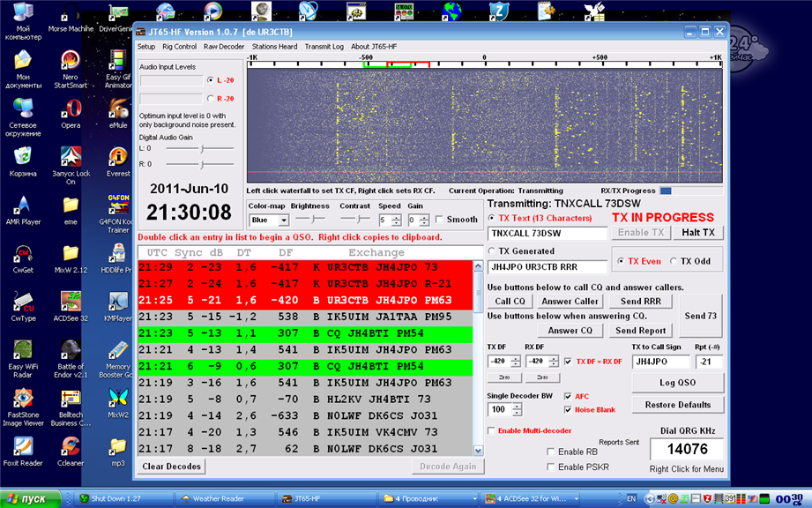Launch the ACDSee 32 desktop icon
The width and height of the screenshot is (812, 508).
tap(71, 307)
